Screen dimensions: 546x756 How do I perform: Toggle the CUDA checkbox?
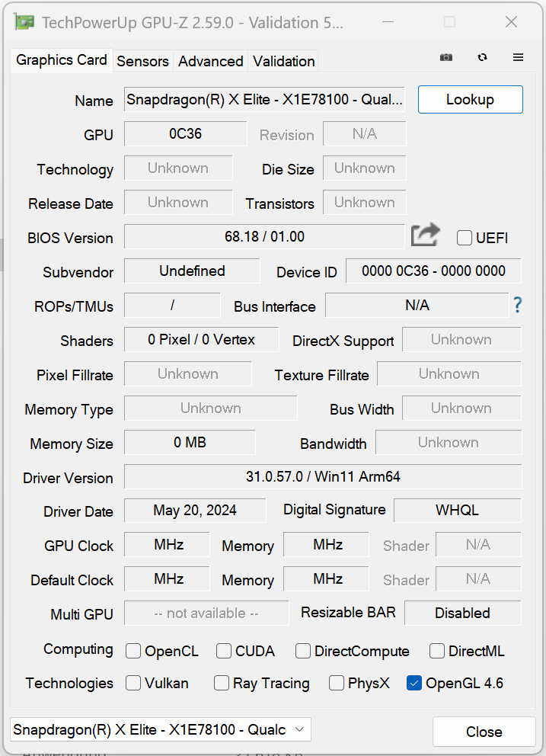(x=224, y=651)
